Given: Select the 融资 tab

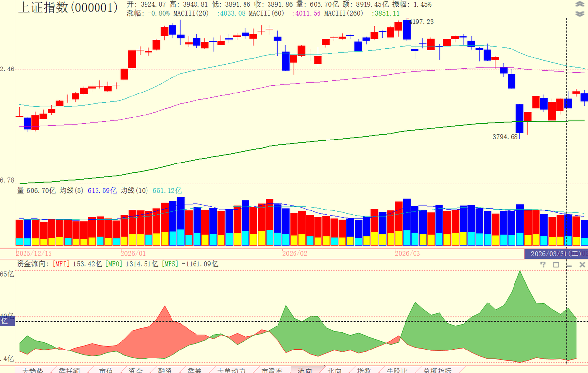Looking at the screenshot, I should tap(165, 370).
